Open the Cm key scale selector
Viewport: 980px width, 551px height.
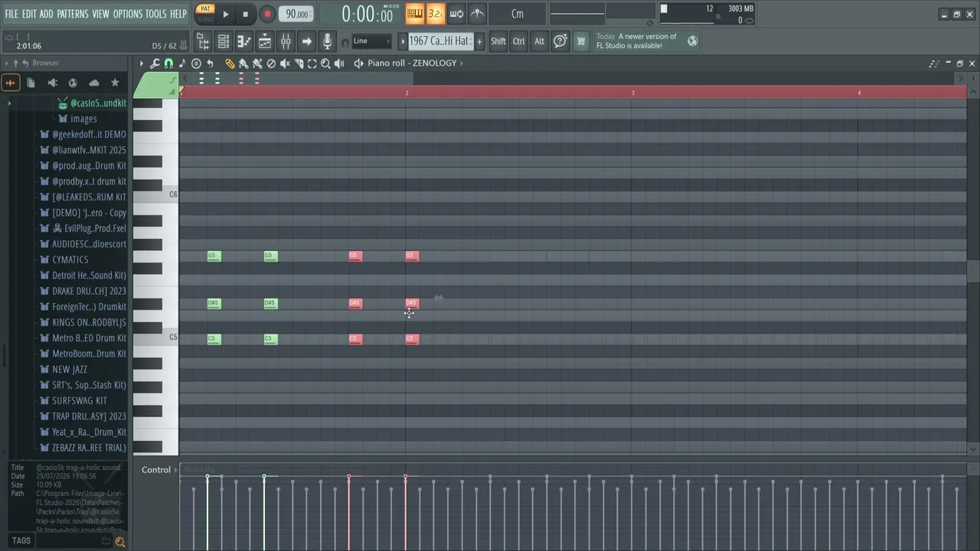click(518, 14)
